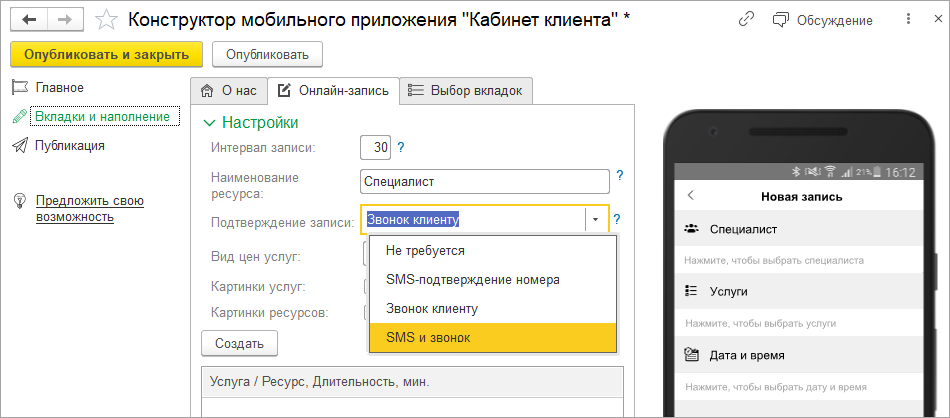The width and height of the screenshot is (950, 418).
Task: Click the back navigation arrow
Action: (x=30, y=19)
